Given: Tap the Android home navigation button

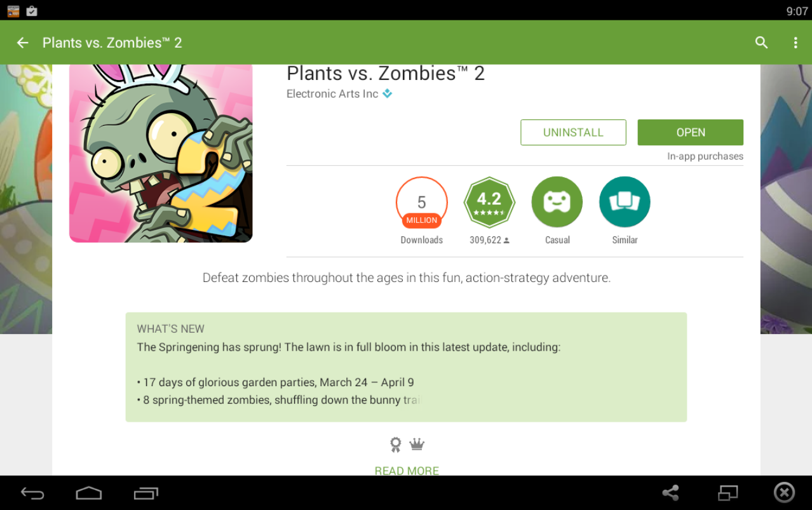Looking at the screenshot, I should click(x=88, y=493).
